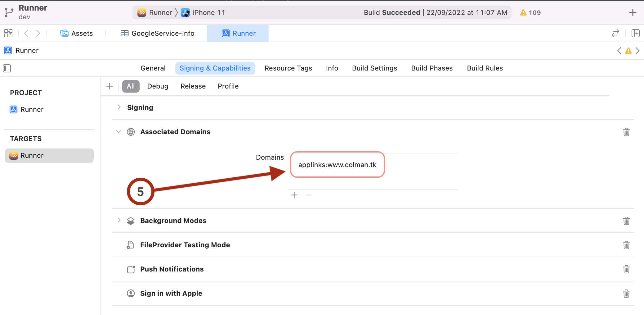
Task: Add a new domain with plus button
Action: coord(294,195)
